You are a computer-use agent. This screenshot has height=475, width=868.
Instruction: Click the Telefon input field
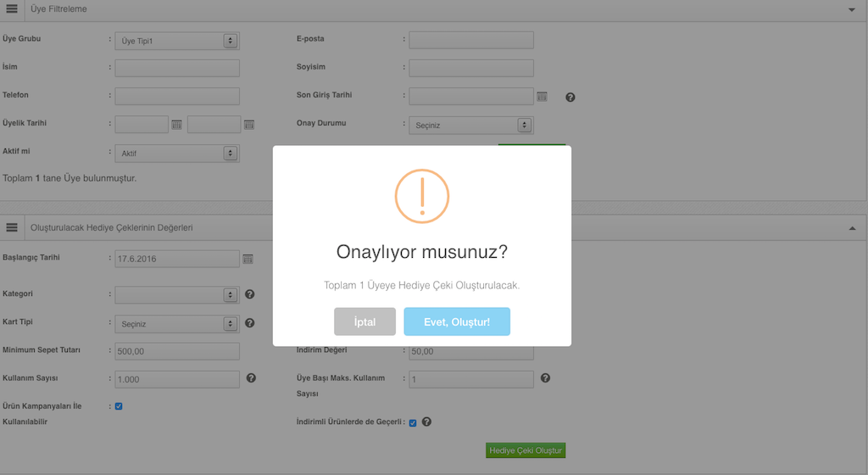pos(177,97)
